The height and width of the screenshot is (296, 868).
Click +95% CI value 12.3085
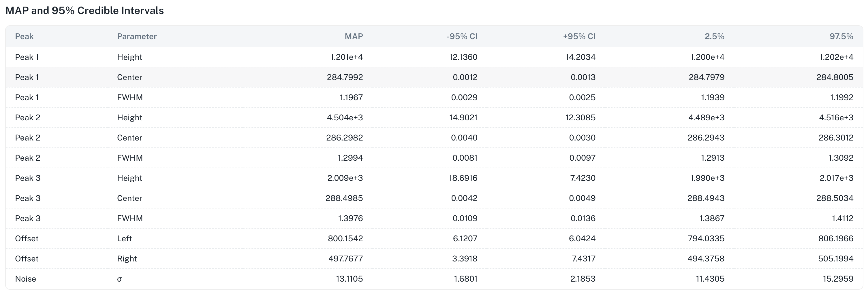pos(580,118)
